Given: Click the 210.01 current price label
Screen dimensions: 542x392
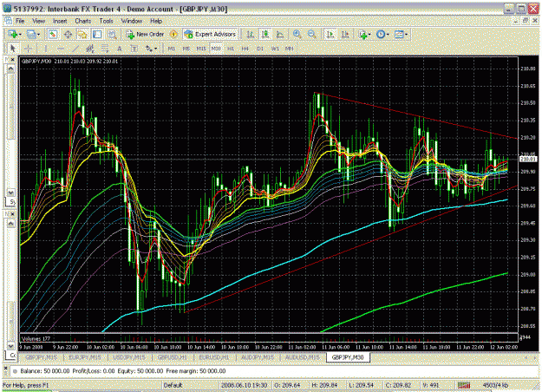Looking at the screenshot, I should coord(527,159).
